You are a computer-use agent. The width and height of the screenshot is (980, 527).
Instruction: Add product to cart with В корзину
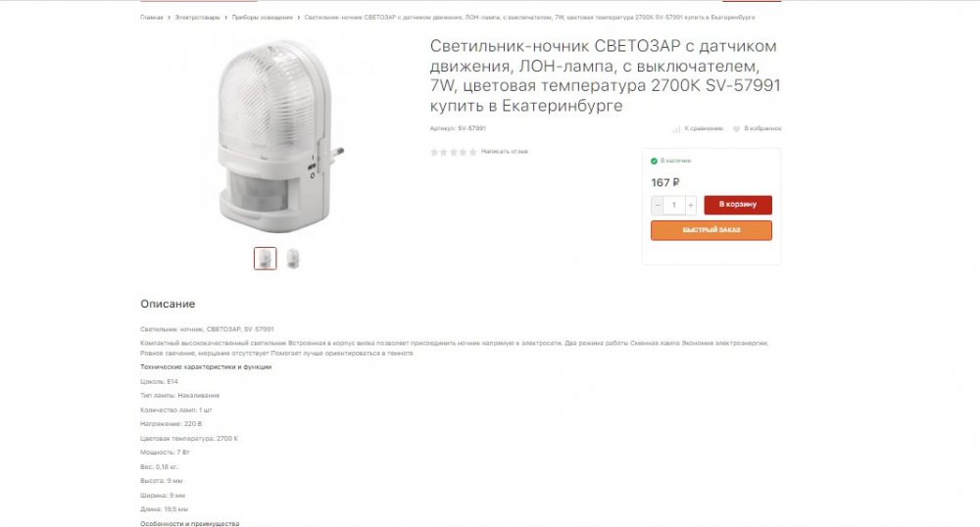(738, 205)
